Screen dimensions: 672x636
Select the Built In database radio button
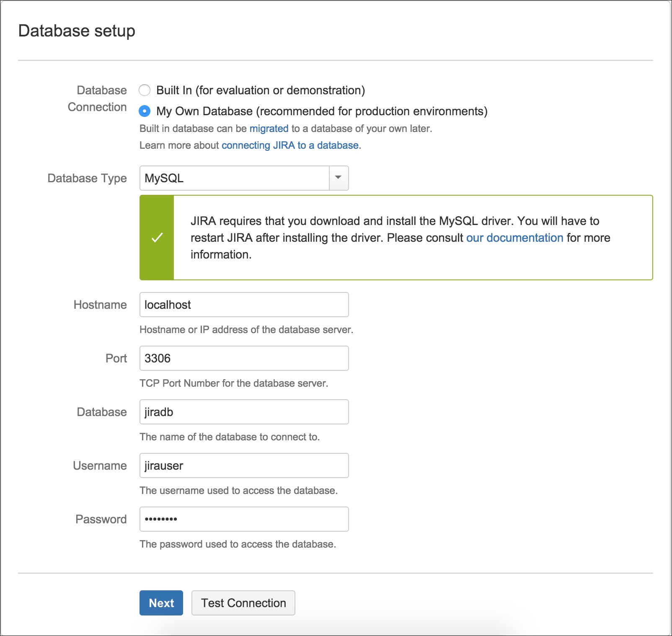click(x=145, y=90)
